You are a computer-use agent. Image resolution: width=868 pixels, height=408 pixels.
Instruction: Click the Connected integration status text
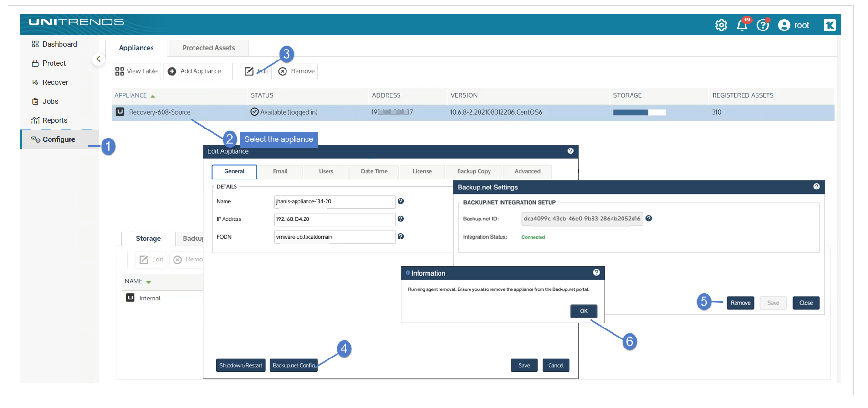(x=533, y=237)
